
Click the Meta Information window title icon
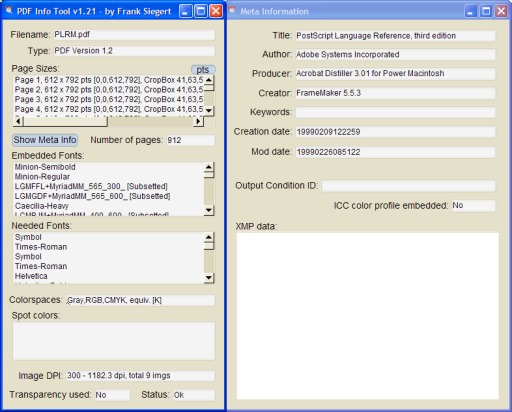[x=232, y=11]
